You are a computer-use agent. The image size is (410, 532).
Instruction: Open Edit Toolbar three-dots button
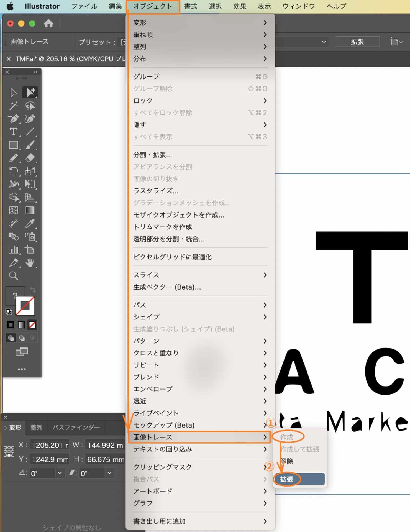coord(22,369)
